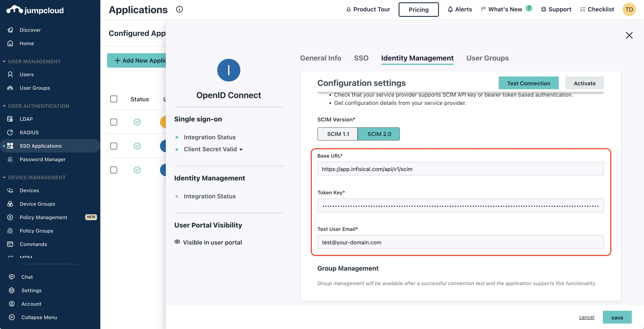
Task: Click Integration Status under Identity Management
Action: click(x=209, y=196)
